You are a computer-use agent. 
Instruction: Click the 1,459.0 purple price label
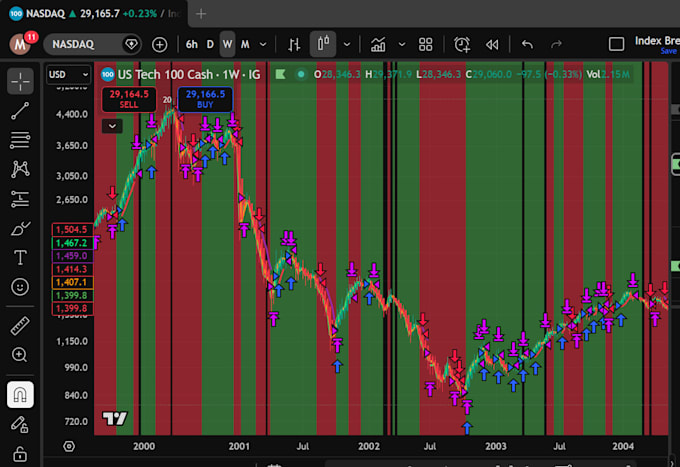72,256
